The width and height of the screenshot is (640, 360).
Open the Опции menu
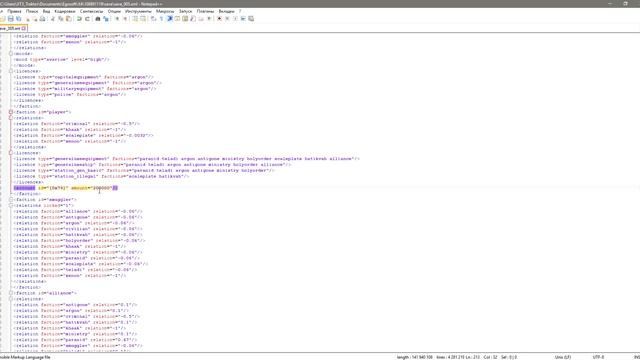114,11
